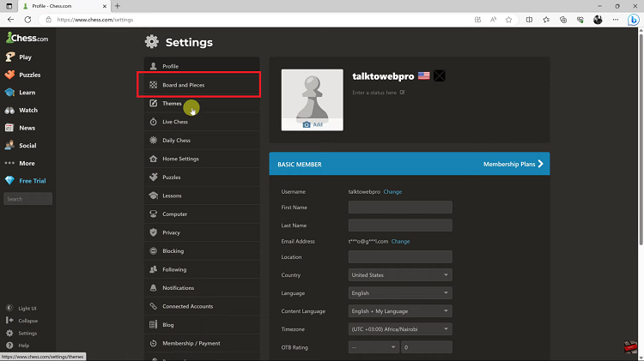This screenshot has width=644, height=361.
Task: Open Notifications settings tab
Action: click(x=202, y=288)
